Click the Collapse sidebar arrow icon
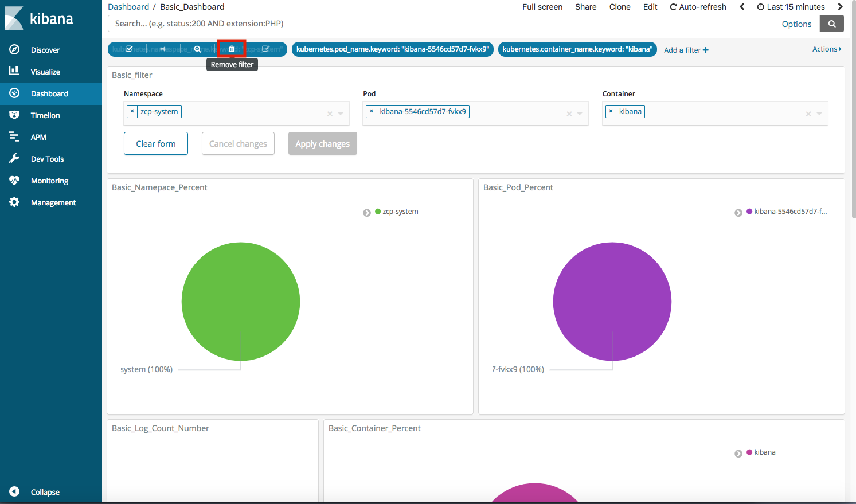Image resolution: width=856 pixels, height=504 pixels. (x=14, y=491)
